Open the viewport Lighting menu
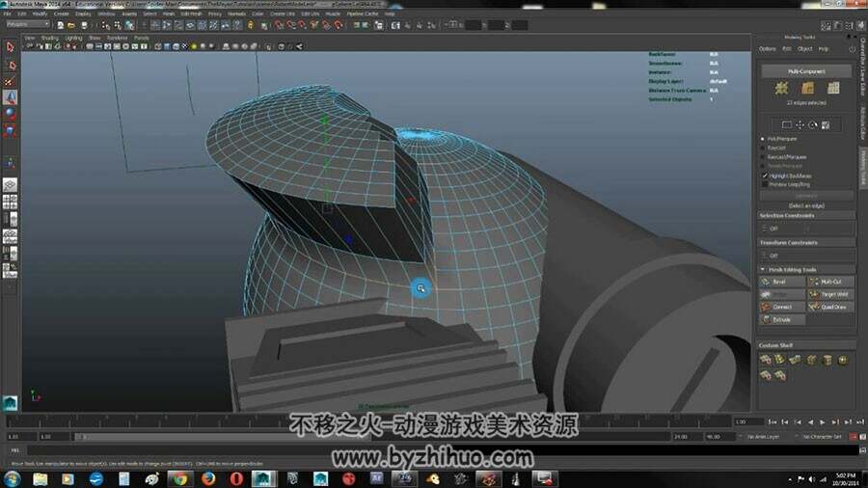The height and width of the screenshot is (488, 868). (73, 38)
